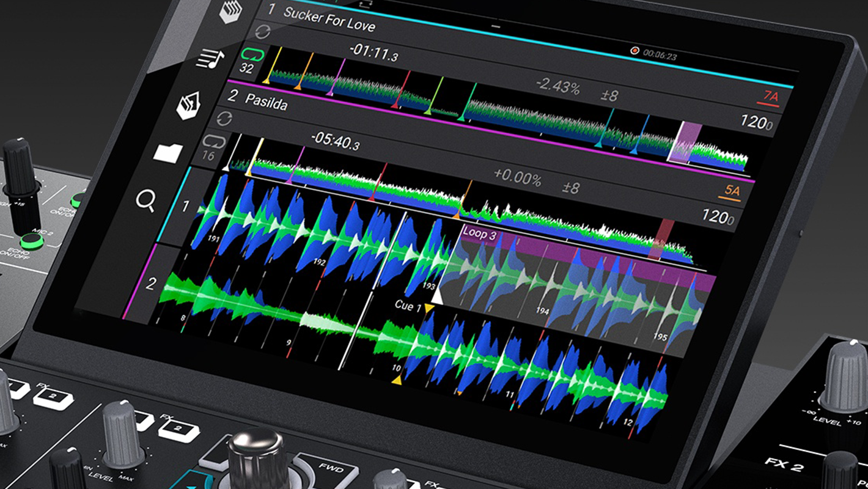Screen dimensions: 868x489
Task: Tap the Sucker For Love track title
Action: pyautogui.click(x=329, y=19)
